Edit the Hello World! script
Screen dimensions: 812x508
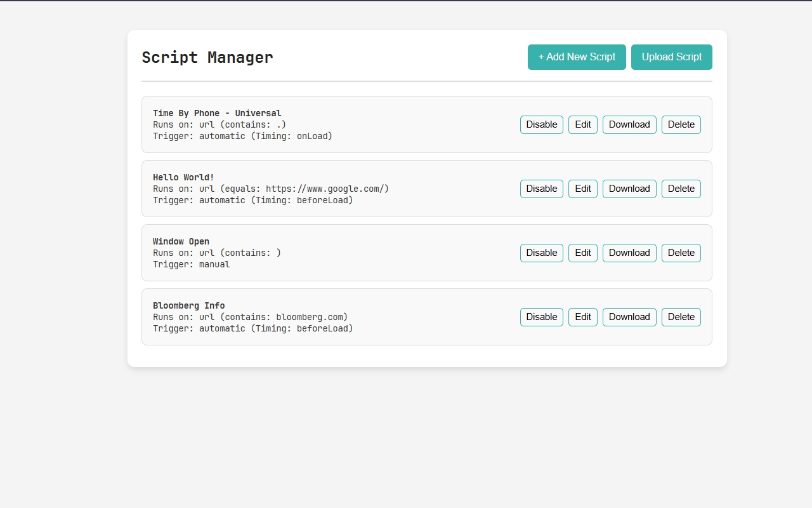582,189
